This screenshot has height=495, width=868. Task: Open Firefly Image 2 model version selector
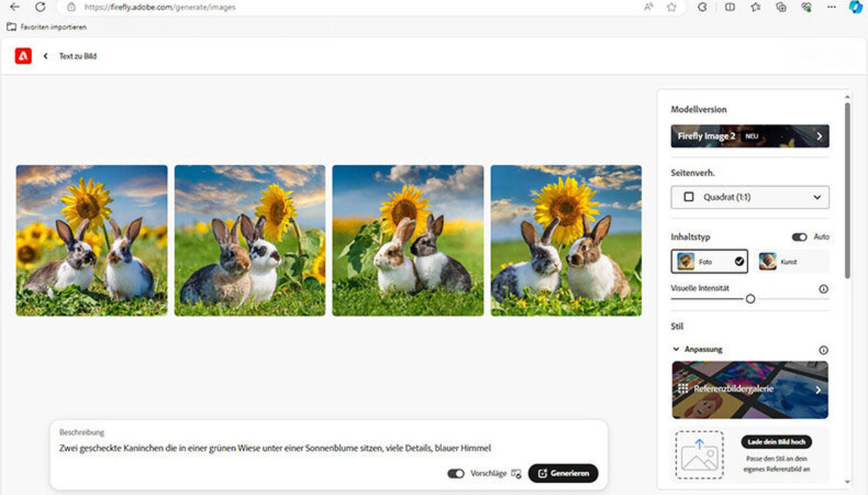coord(749,136)
